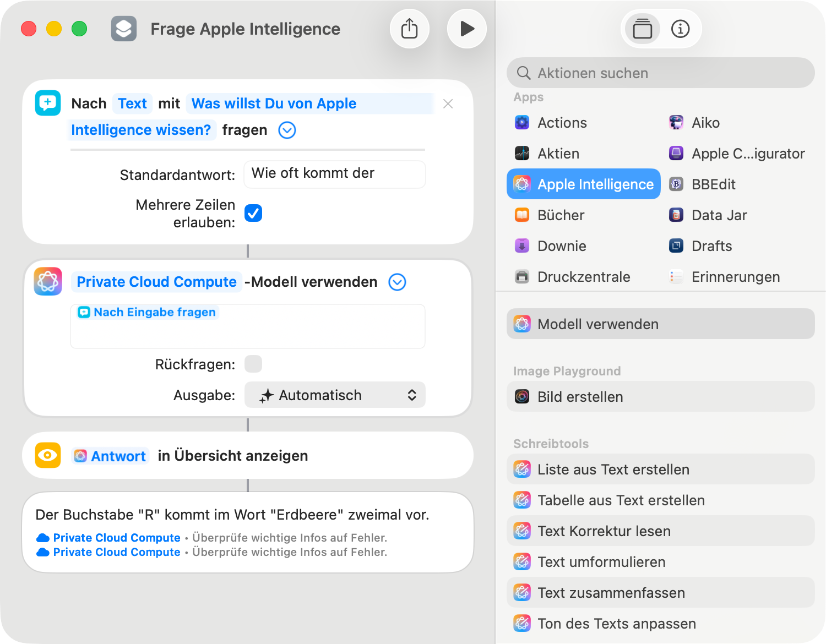Toggle the Mehrere Zeilen erlauben checkbox
Viewport: 826px width, 644px height.
(253, 213)
